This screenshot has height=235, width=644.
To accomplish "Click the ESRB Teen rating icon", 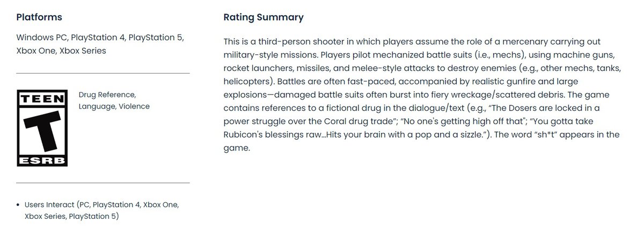I will (42, 128).
